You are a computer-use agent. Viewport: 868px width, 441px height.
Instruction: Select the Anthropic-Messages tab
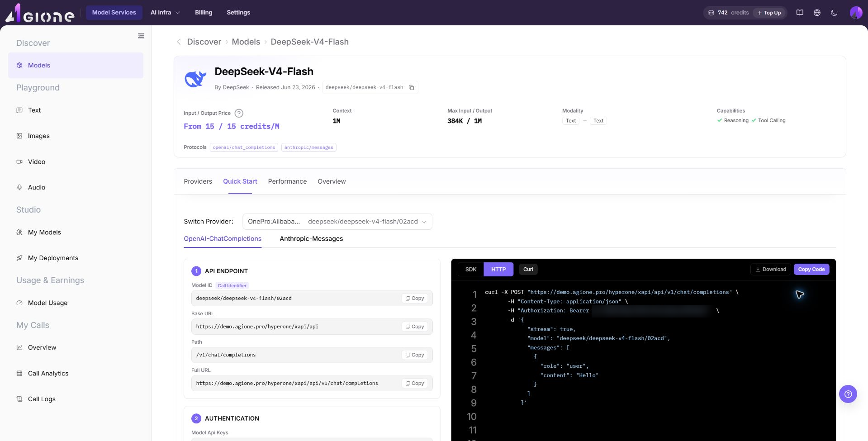click(x=311, y=239)
